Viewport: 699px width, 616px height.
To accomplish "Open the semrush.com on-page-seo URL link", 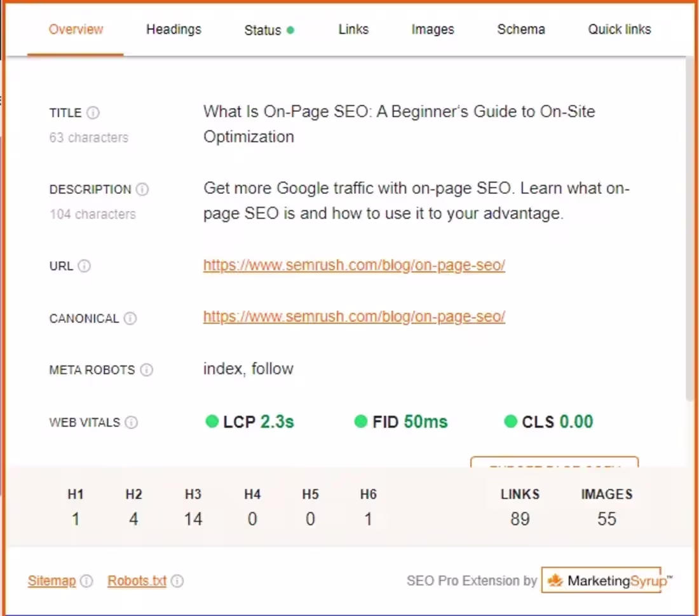I will click(354, 265).
